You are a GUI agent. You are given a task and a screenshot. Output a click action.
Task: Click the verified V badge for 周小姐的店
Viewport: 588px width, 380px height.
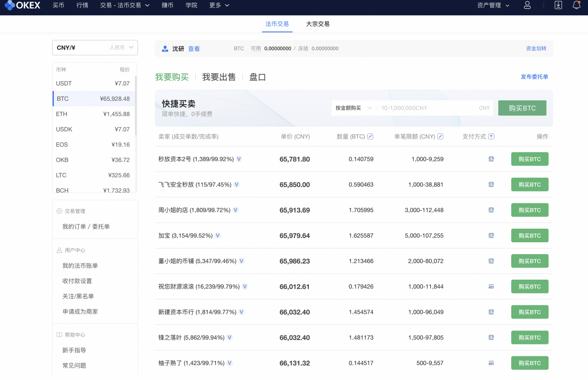point(235,210)
